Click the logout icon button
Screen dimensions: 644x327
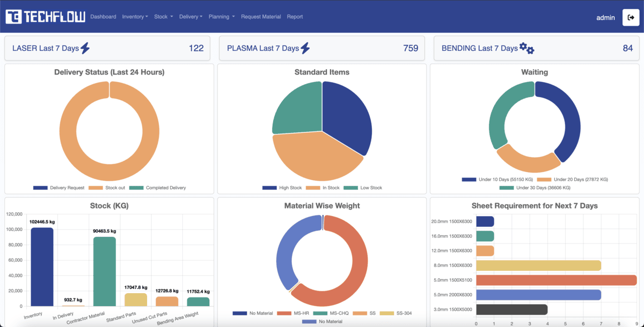(x=631, y=17)
